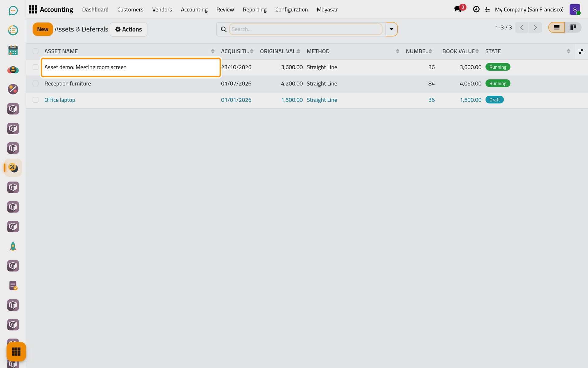Select all rows with header checkbox
This screenshot has width=588, height=368.
[36, 51]
